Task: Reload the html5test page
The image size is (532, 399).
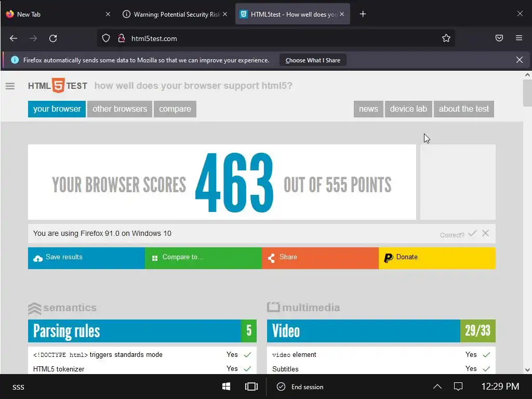Action: pyautogui.click(x=53, y=38)
